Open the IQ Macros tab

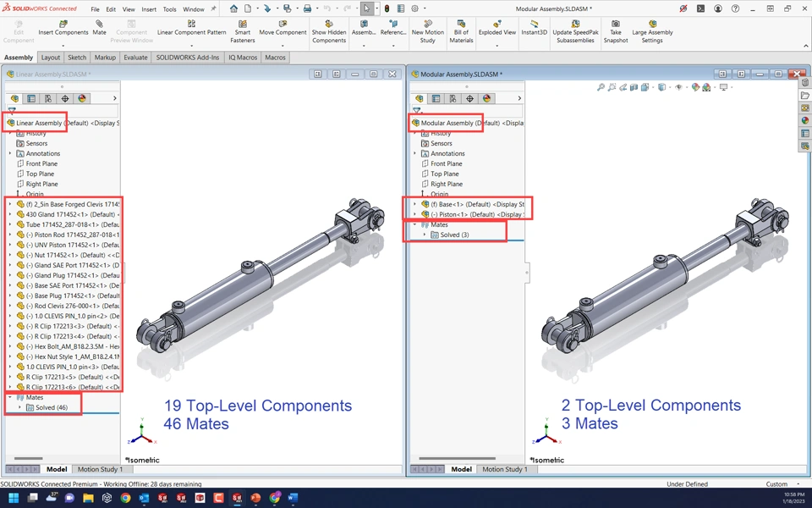(243, 58)
